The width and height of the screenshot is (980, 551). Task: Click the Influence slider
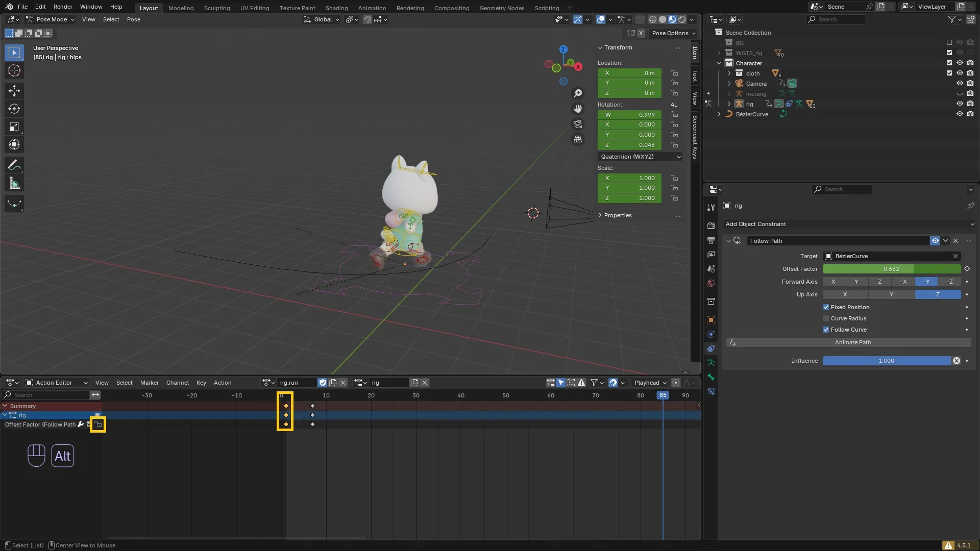[x=886, y=361]
